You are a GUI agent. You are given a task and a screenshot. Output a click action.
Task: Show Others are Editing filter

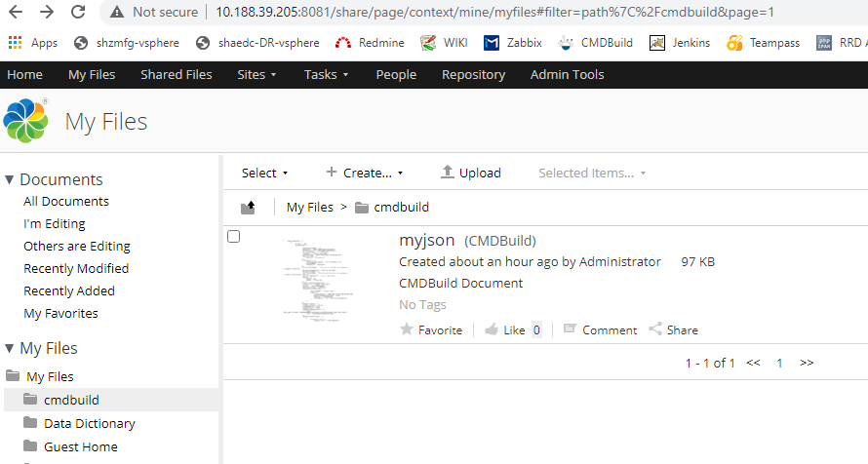77,246
